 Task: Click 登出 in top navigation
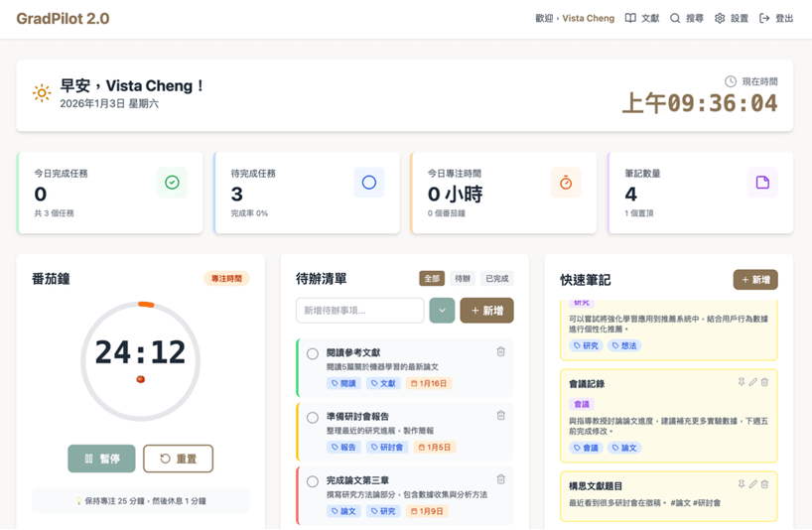pos(776,18)
